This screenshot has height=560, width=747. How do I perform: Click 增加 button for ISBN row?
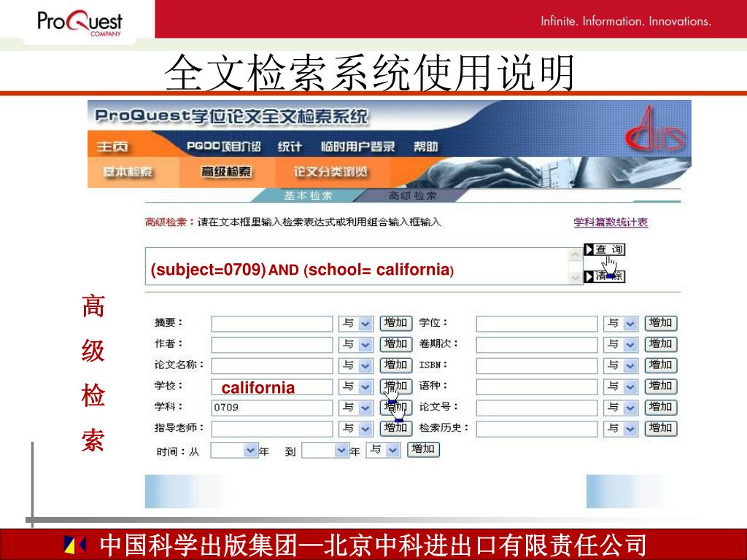[661, 365]
